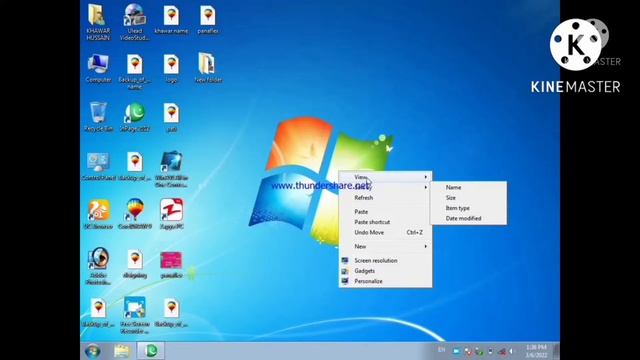
Task: Select the Computer desktop icon
Action: [98, 64]
